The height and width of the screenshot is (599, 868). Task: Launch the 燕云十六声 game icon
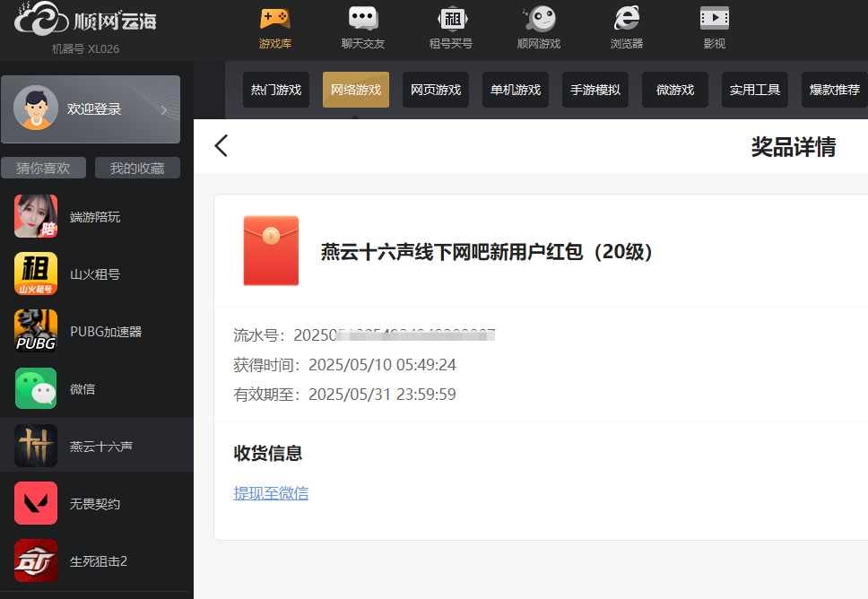36,446
